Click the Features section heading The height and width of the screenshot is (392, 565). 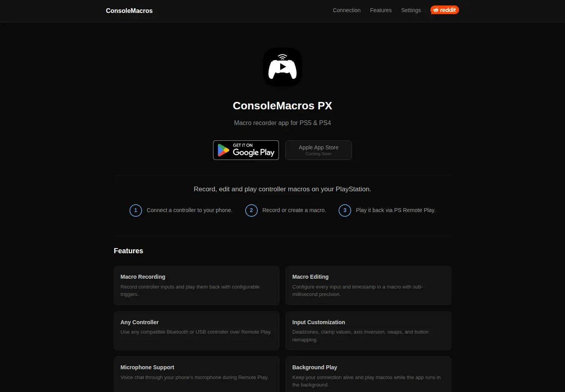coord(128,251)
